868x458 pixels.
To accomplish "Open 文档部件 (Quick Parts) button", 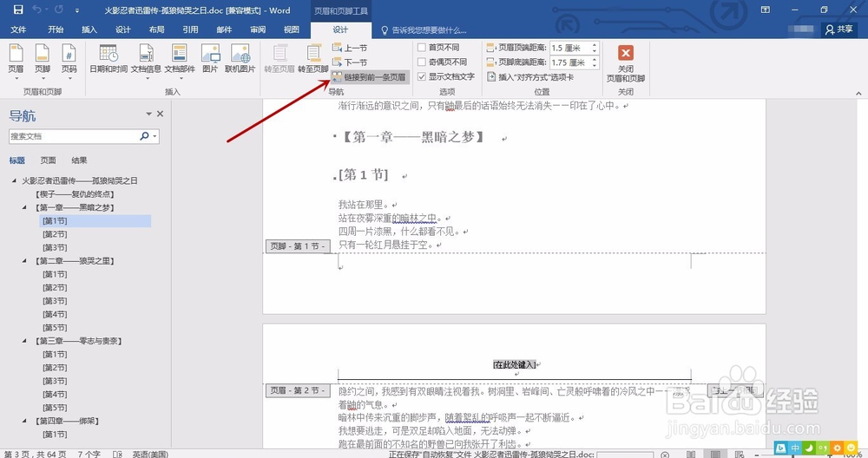I will 180,62.
